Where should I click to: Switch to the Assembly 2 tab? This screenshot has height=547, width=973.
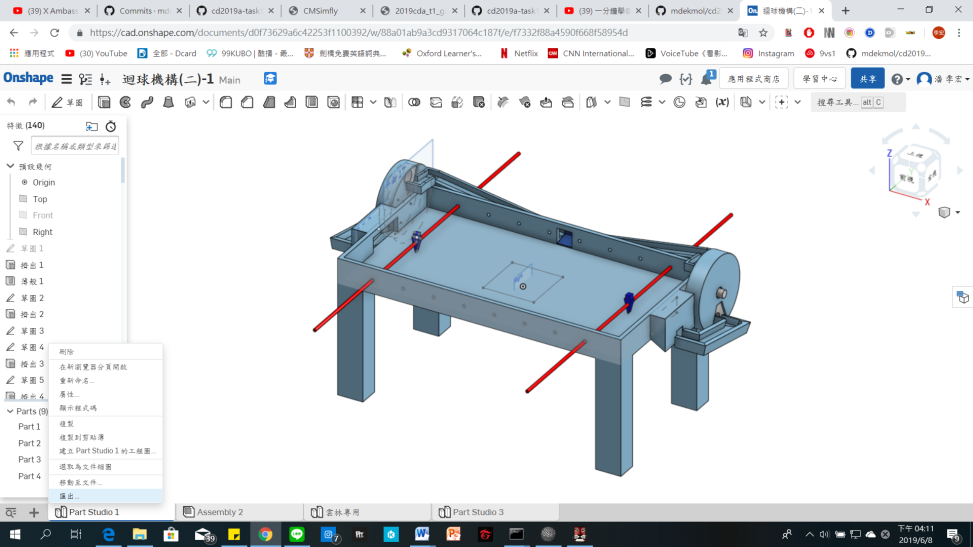pyautogui.click(x=214, y=512)
